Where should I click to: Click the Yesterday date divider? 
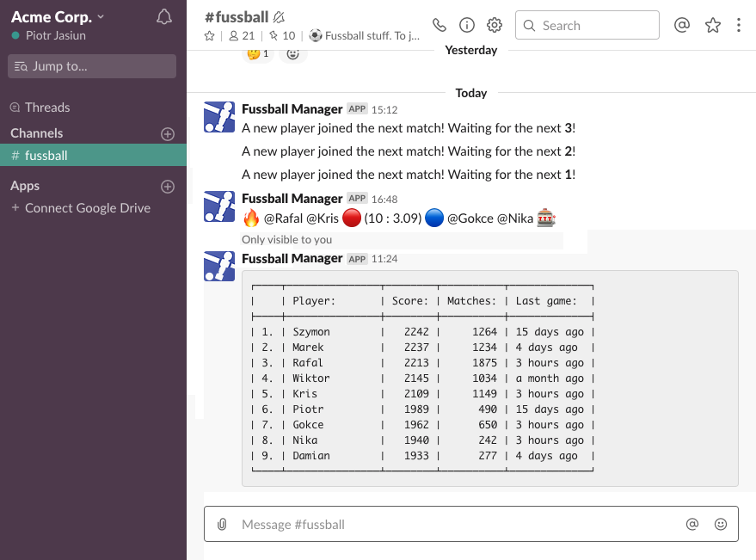pos(471,50)
